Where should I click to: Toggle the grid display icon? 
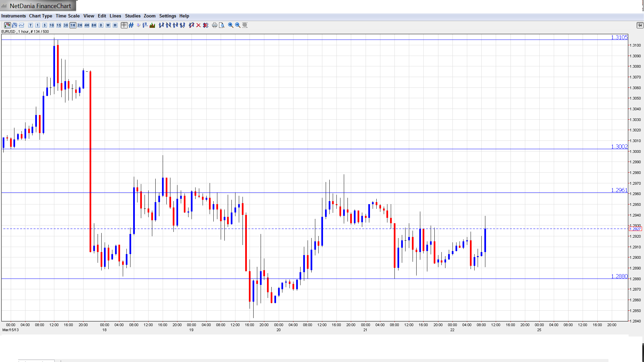(x=131, y=25)
